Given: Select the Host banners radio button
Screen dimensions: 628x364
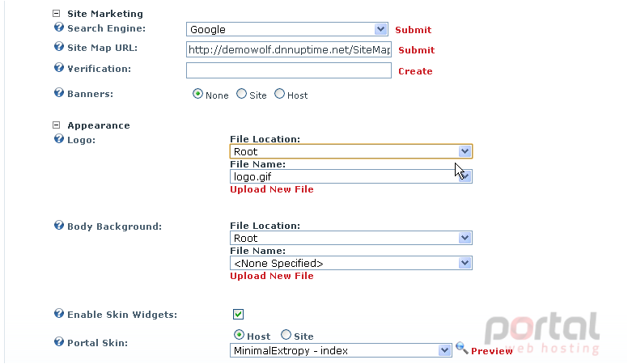Looking at the screenshot, I should tap(279, 94).
